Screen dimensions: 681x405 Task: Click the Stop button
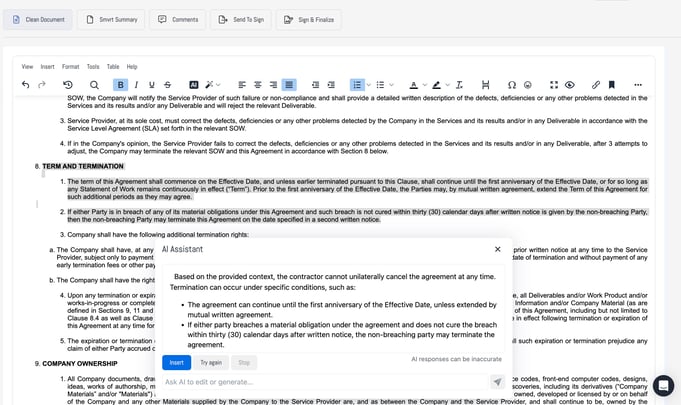click(x=244, y=362)
